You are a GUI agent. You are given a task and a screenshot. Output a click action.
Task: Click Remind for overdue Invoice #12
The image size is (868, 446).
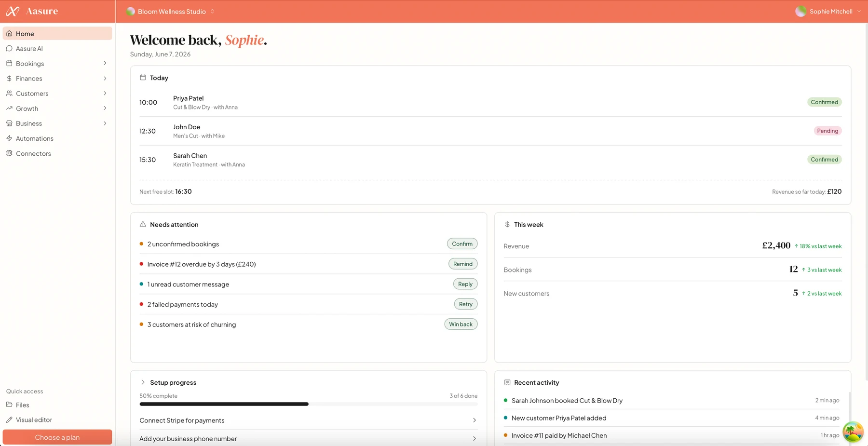click(x=463, y=264)
